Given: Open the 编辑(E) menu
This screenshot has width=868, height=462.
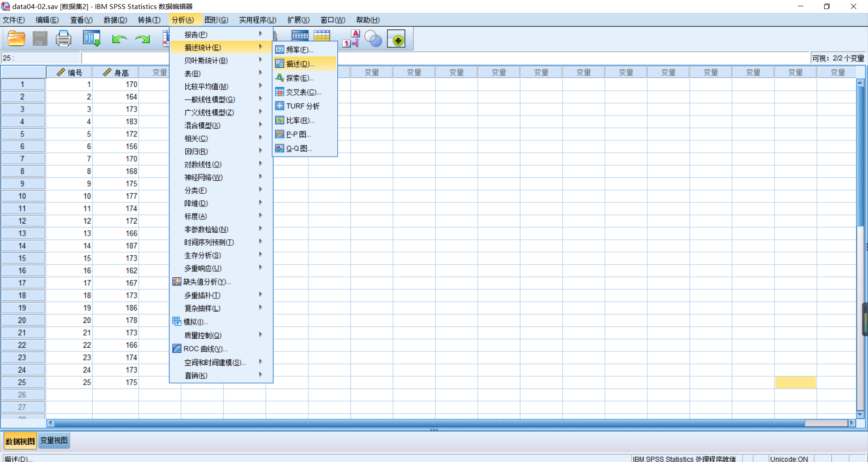Looking at the screenshot, I should click(x=47, y=20).
